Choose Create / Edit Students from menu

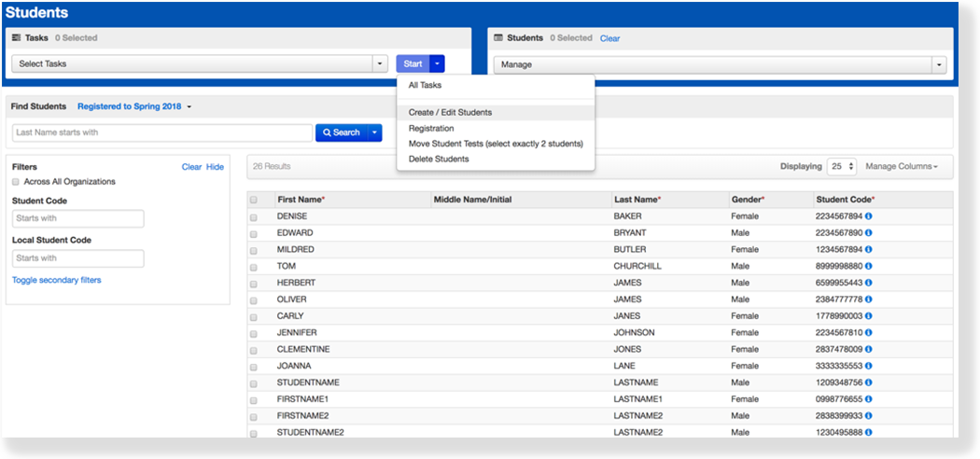click(x=450, y=113)
